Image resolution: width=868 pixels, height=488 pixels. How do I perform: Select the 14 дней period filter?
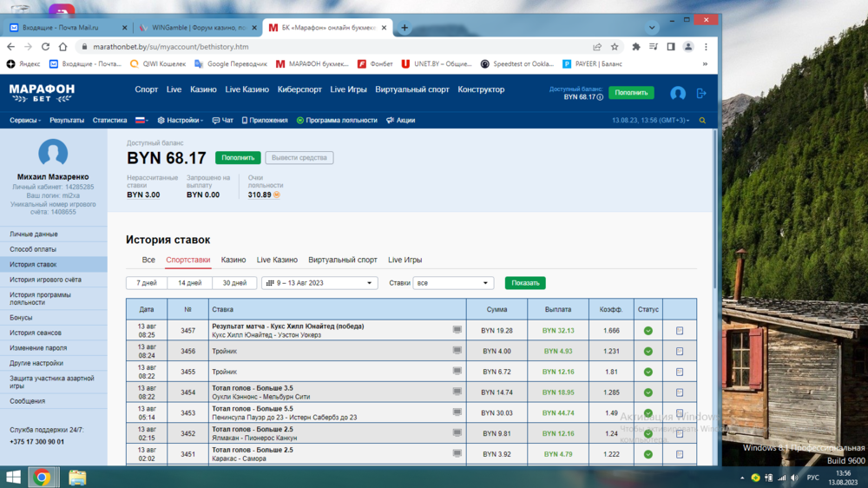190,283
